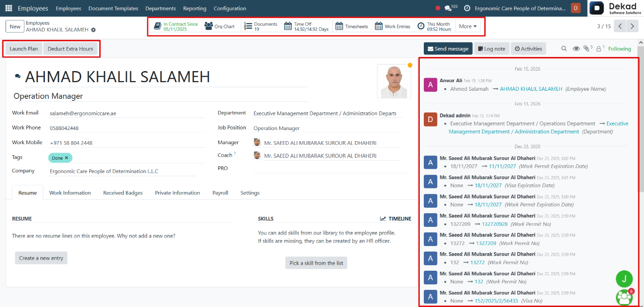This screenshot has height=307, width=644.
Task: Open This Month 69:52 Hours stat button
Action: tap(434, 26)
